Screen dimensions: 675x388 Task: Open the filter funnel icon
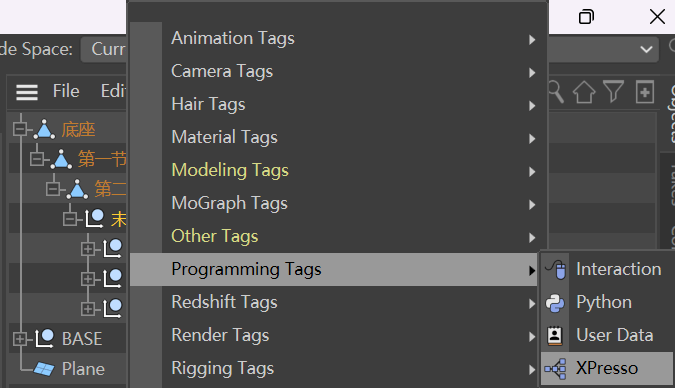tap(613, 92)
